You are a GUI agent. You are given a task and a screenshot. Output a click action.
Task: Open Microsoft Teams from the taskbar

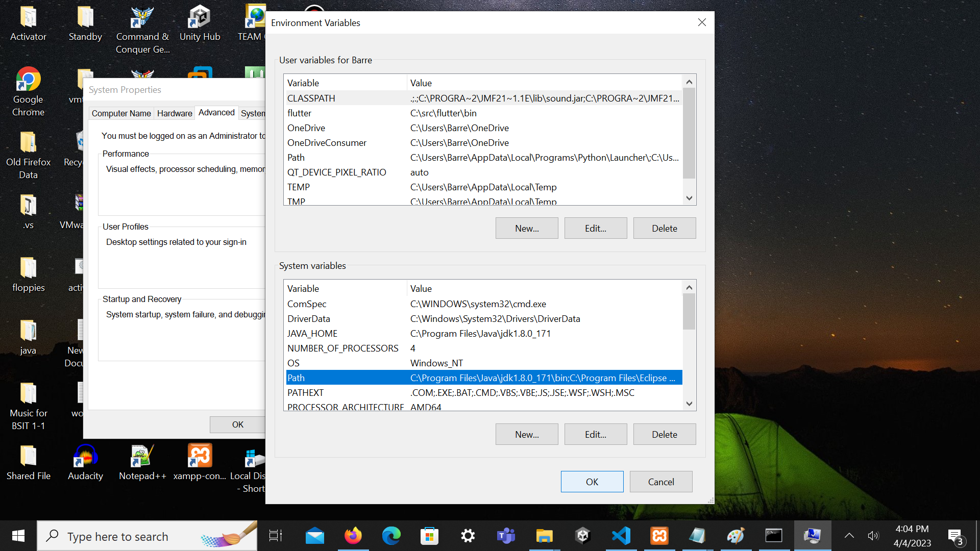506,536
